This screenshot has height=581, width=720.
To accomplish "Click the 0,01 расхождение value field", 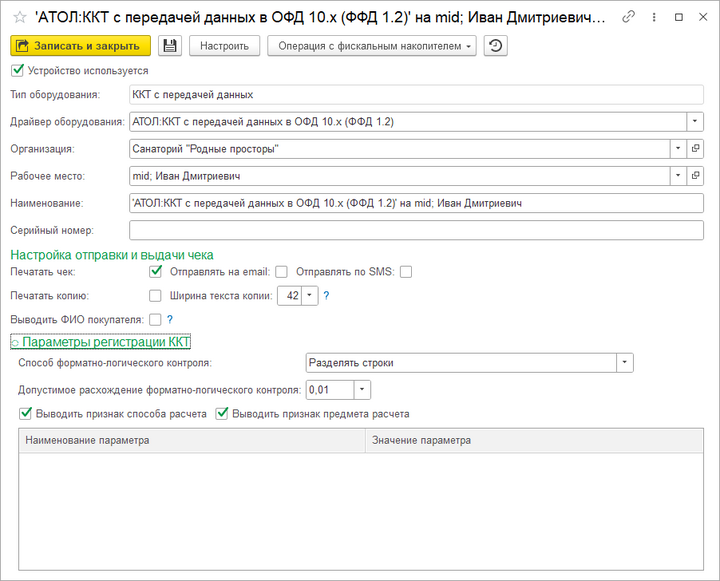I will point(330,390).
